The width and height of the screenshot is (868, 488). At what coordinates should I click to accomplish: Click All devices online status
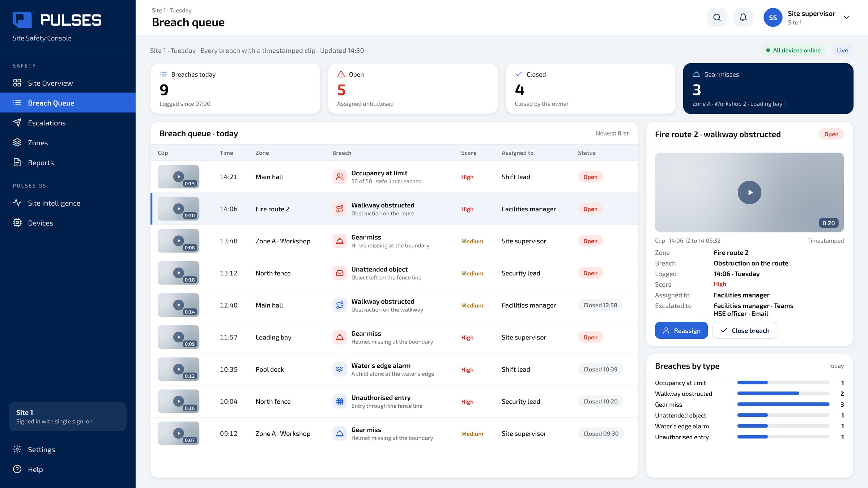[793, 50]
